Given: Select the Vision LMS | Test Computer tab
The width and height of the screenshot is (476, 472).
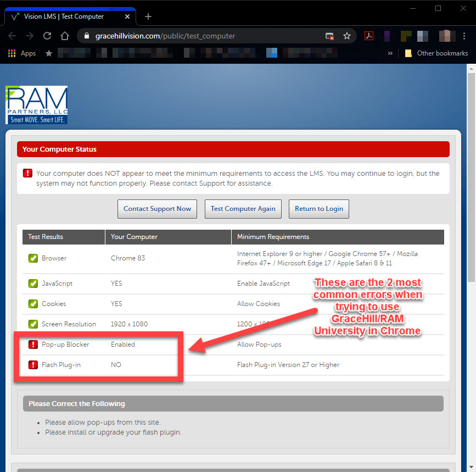Looking at the screenshot, I should pos(70,16).
